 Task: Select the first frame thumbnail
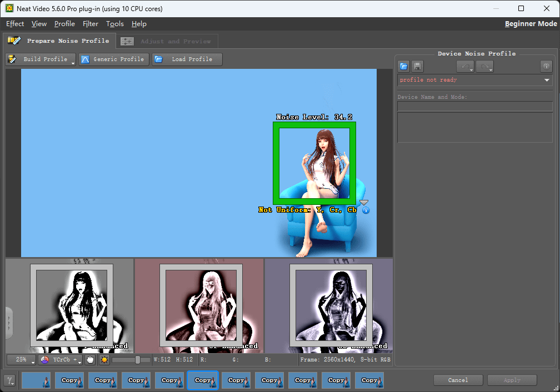[x=36, y=380]
